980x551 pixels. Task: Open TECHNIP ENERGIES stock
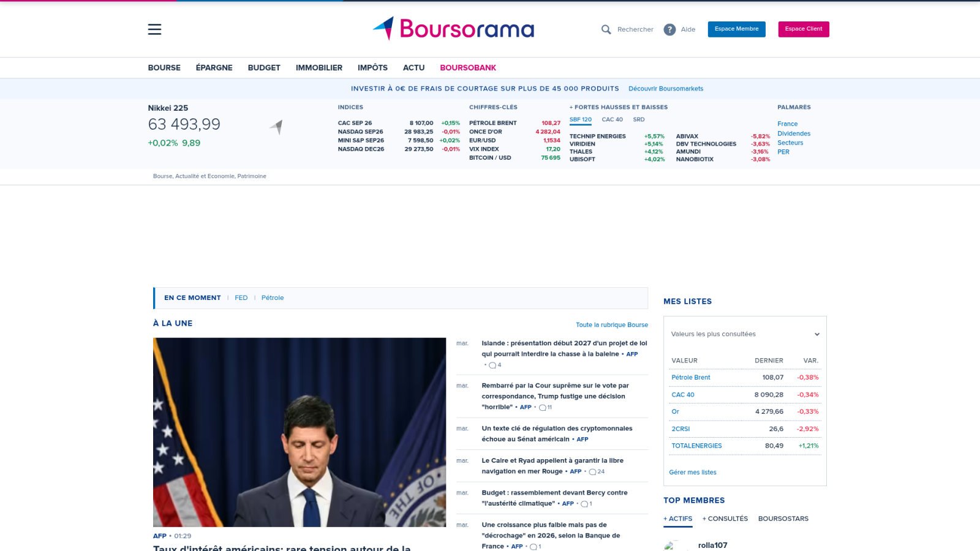point(598,137)
